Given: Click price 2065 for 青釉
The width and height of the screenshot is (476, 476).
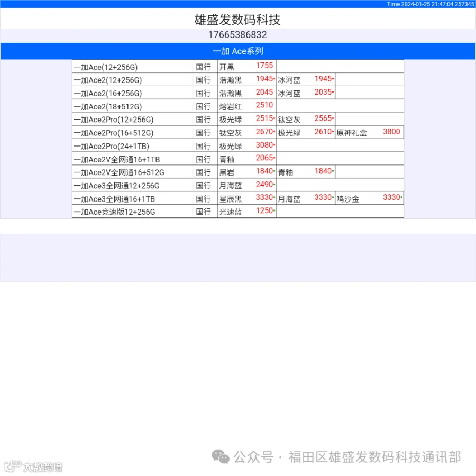Looking at the screenshot, I should point(264,158).
